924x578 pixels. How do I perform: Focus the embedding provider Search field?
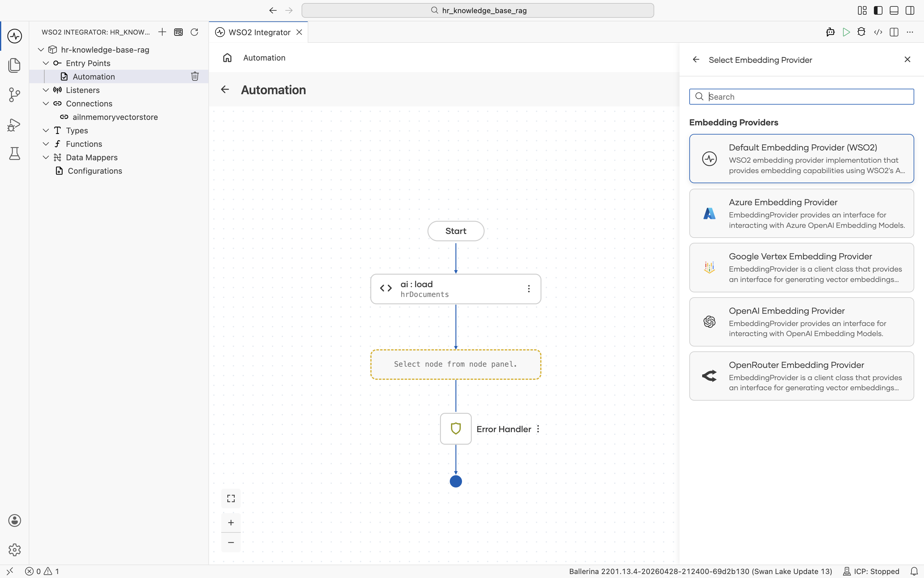pyautogui.click(x=801, y=97)
